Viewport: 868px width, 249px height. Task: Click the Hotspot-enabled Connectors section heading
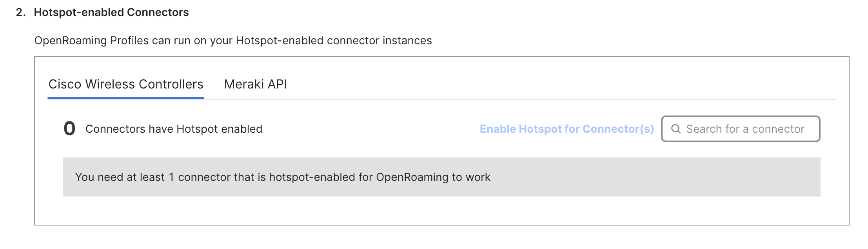[x=111, y=12]
